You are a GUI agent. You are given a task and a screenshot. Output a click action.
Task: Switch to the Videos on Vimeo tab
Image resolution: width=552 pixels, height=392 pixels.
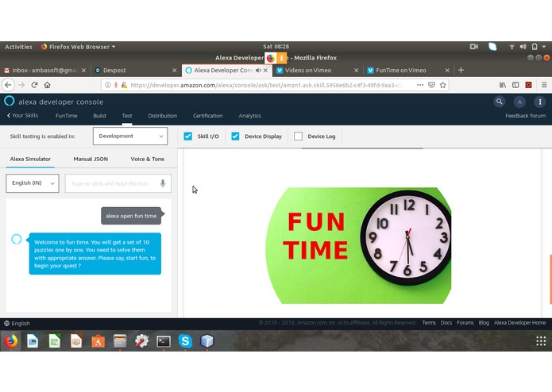317,71
